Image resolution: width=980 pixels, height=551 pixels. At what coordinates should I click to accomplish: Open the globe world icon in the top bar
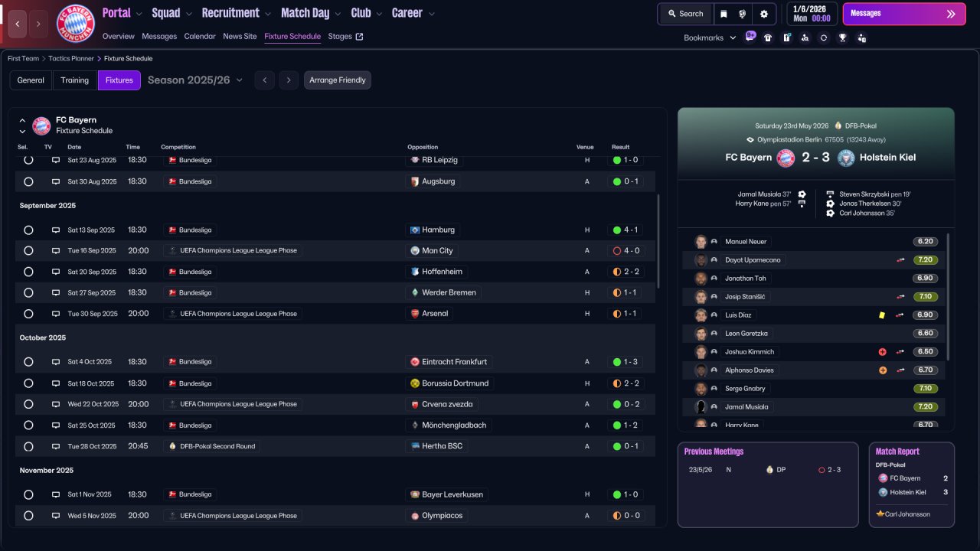point(743,14)
